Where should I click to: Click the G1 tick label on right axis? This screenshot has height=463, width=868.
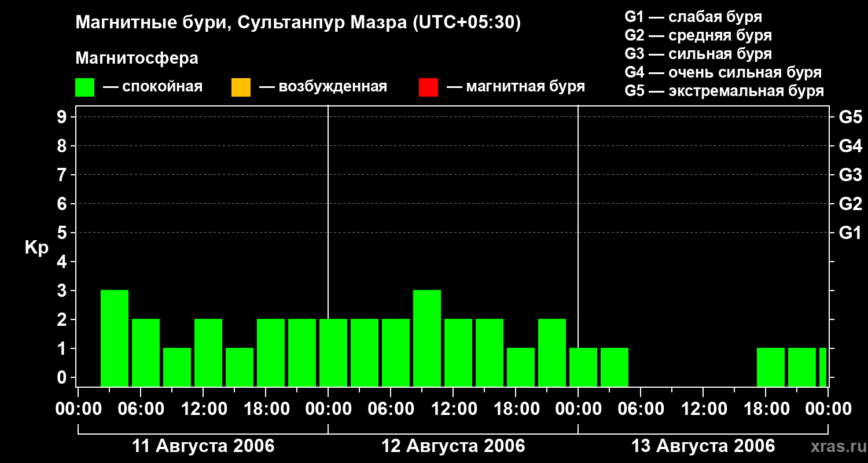coord(851,233)
